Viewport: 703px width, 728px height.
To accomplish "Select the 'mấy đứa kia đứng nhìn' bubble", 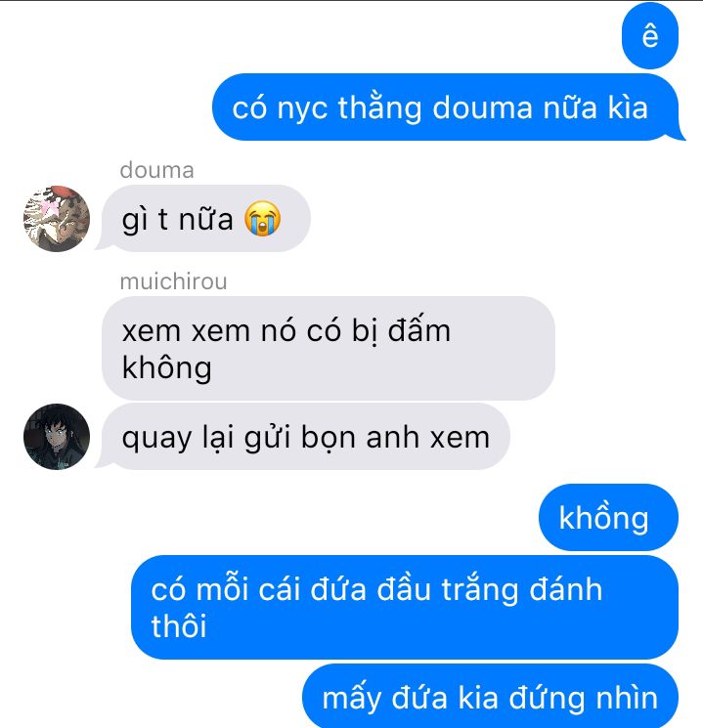I will coord(491,697).
